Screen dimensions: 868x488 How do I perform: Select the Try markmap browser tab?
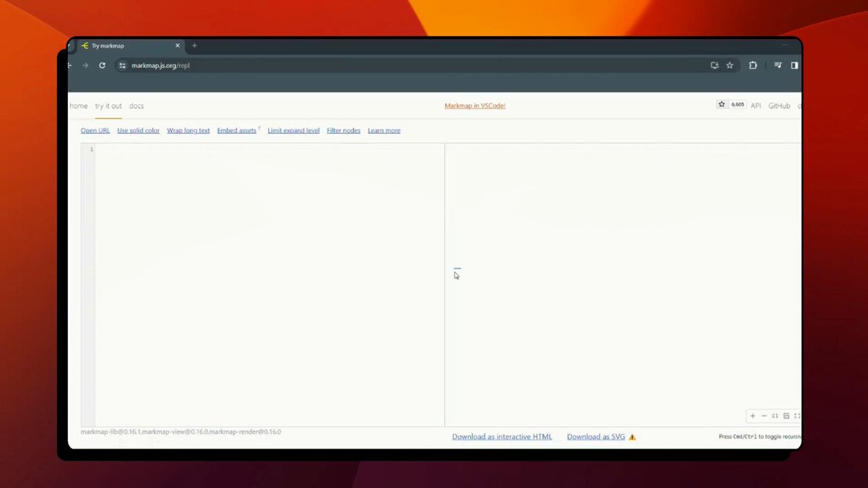130,46
